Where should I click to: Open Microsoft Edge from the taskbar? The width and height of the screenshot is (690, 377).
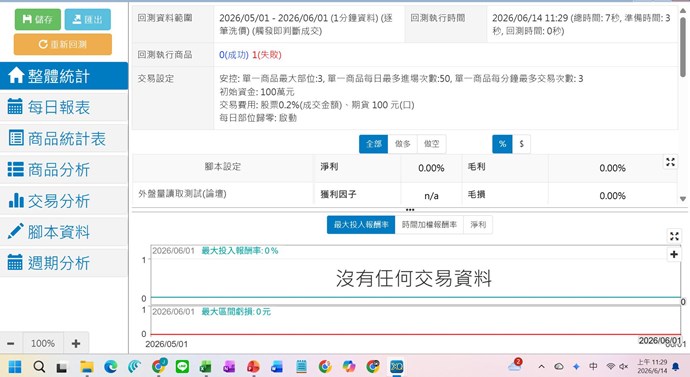click(110, 366)
